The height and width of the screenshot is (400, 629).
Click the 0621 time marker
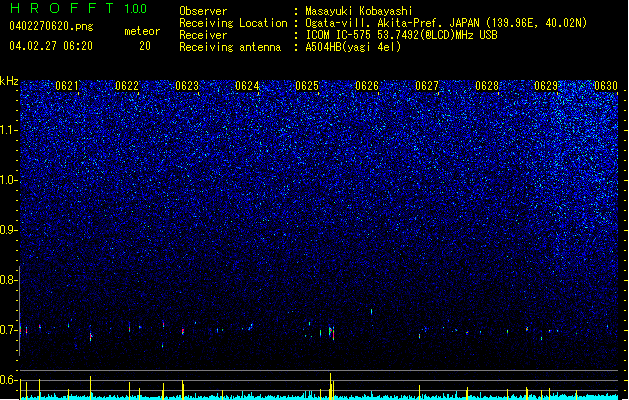coord(67,86)
